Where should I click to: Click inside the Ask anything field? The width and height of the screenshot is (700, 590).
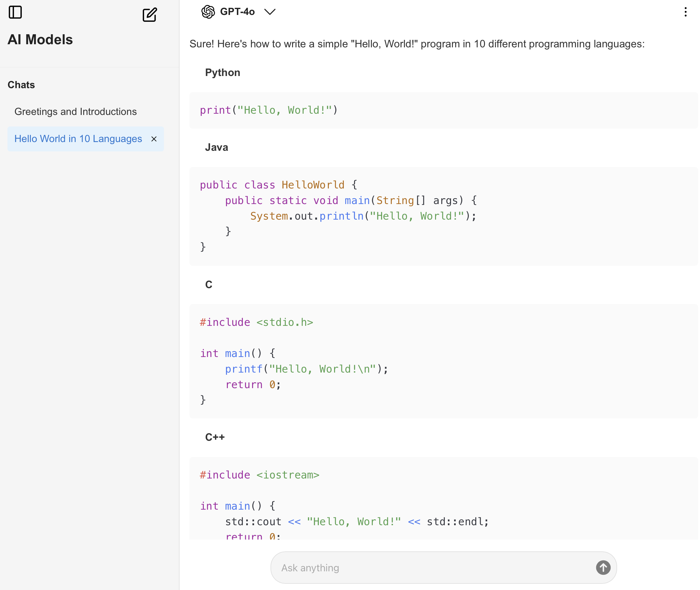(x=401, y=567)
